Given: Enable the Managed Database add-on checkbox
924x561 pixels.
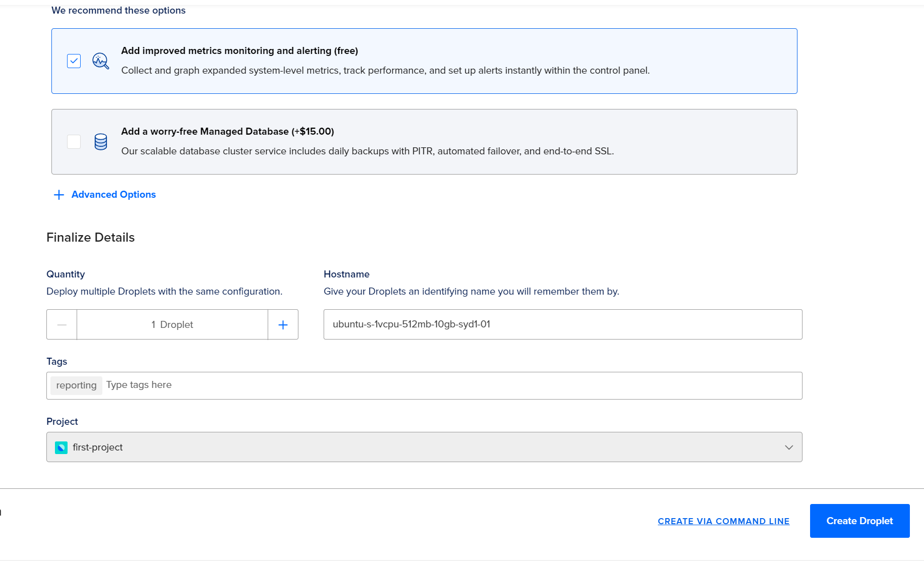Looking at the screenshot, I should click(x=74, y=142).
